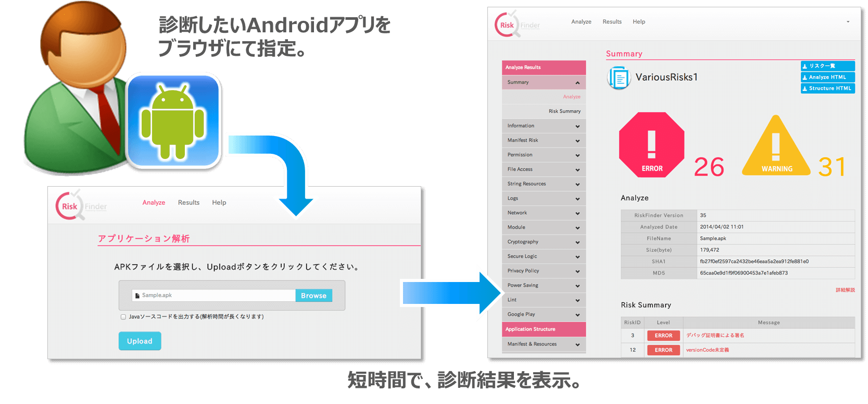
Task: Click the ERROR badge for RiskID 12
Action: 663,350
